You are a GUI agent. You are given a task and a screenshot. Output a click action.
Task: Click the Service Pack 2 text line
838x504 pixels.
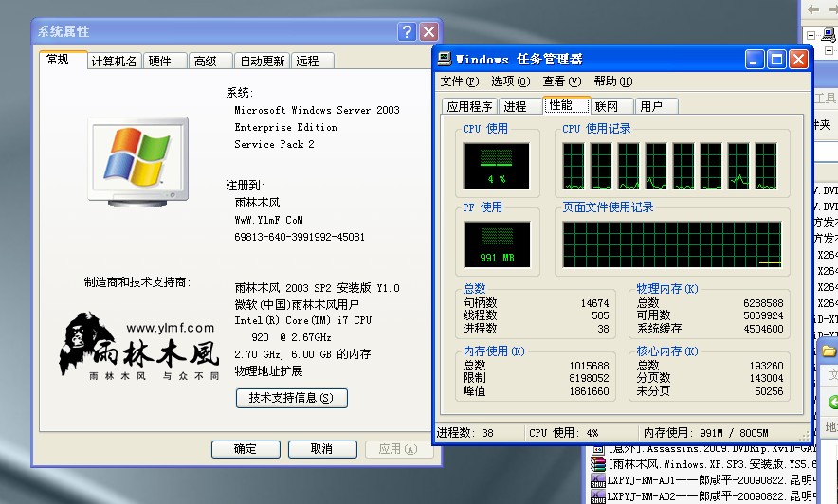pos(274,144)
